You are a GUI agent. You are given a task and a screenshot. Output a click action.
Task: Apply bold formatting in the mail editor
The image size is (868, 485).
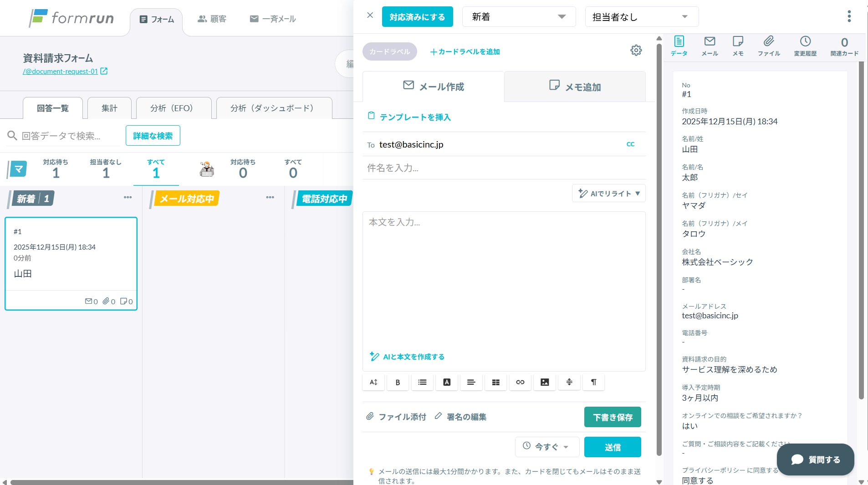pos(398,382)
